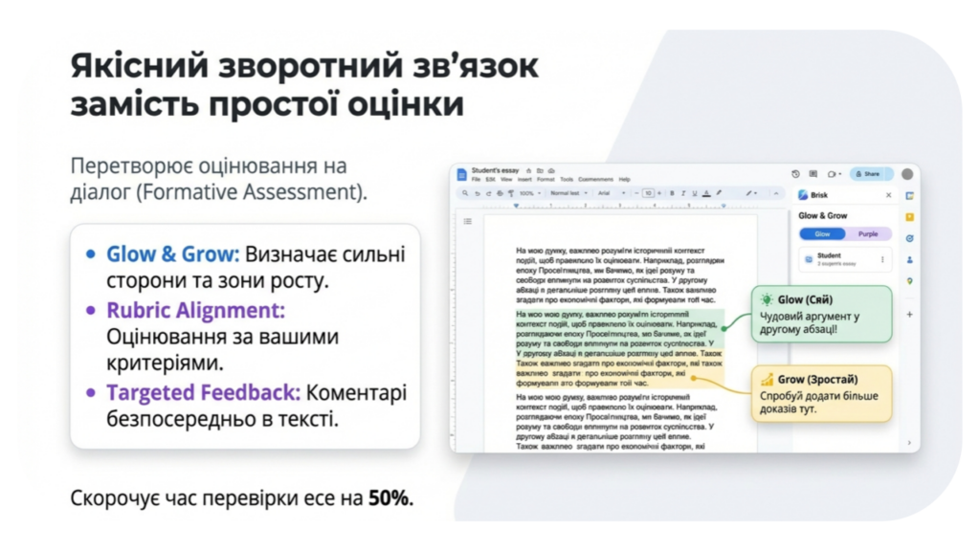Click the Glow (Сяй) comment card
The width and height of the screenshot is (980, 551).
click(x=821, y=314)
